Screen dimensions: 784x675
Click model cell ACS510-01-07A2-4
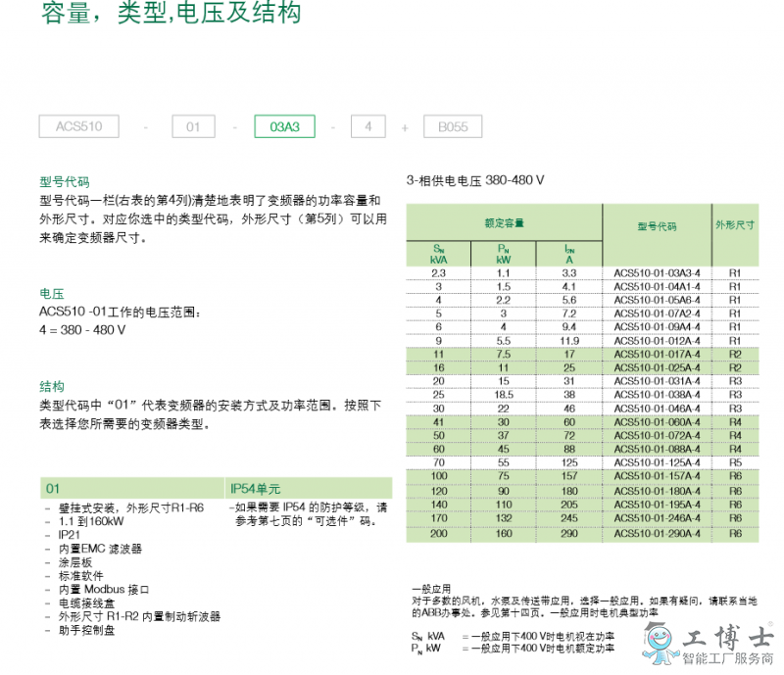point(657,313)
